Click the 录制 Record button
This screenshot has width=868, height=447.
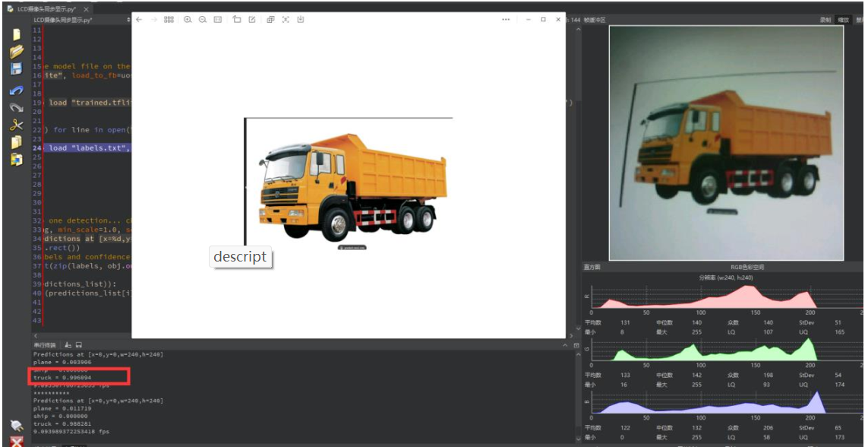point(825,20)
